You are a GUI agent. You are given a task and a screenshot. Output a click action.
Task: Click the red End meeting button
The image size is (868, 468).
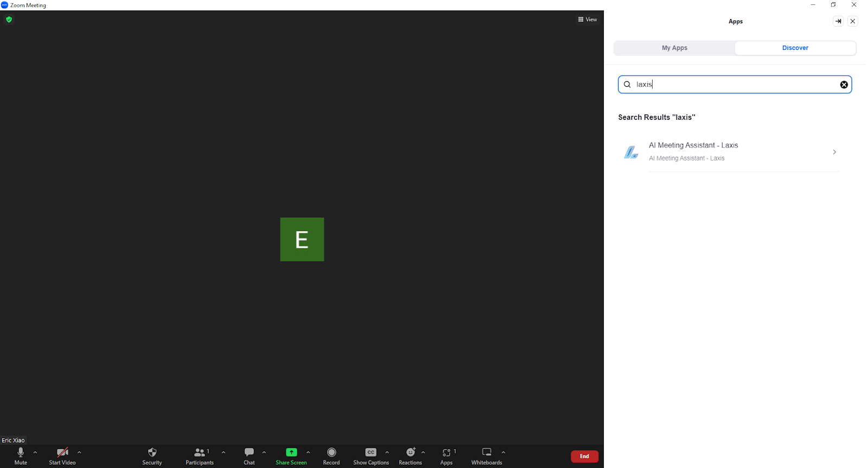(x=584, y=457)
